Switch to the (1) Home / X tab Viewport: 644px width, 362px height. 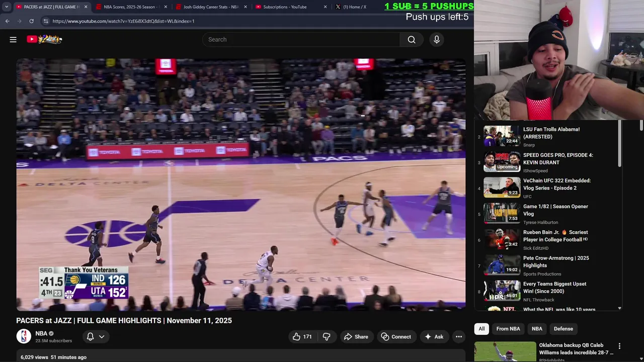click(x=355, y=7)
